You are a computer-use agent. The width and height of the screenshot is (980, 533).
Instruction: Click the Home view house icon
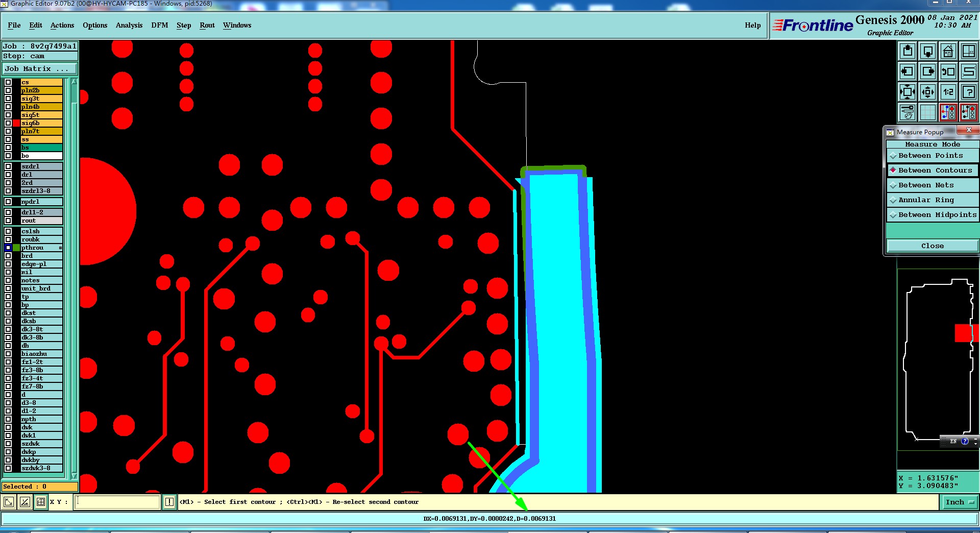tap(948, 51)
